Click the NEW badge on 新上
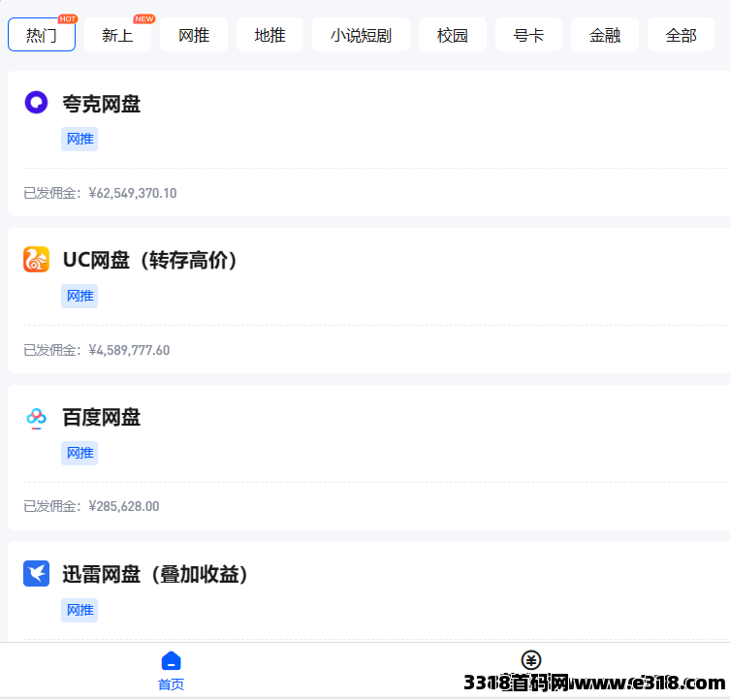Viewport: 730px width, 700px height. pyautogui.click(x=144, y=18)
